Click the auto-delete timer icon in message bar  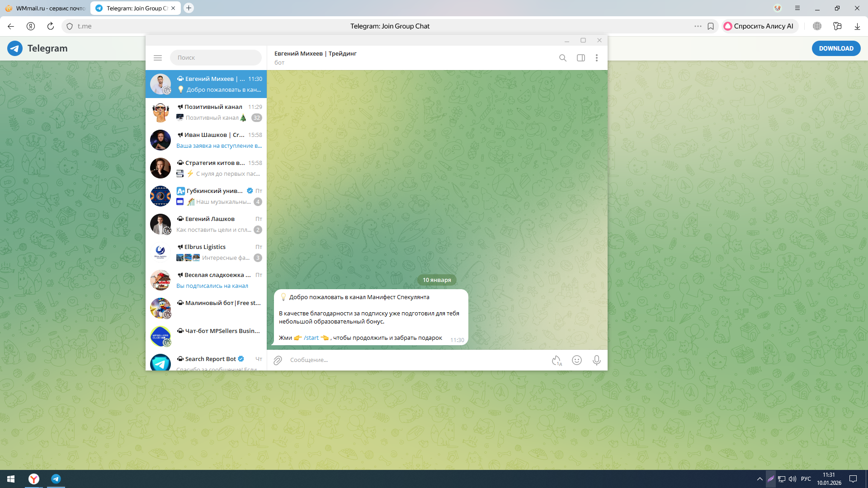(x=557, y=360)
